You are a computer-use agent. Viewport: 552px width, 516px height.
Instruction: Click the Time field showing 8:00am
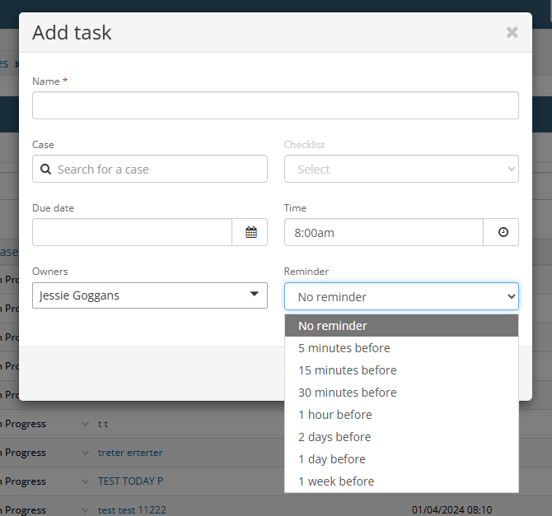pyautogui.click(x=384, y=232)
